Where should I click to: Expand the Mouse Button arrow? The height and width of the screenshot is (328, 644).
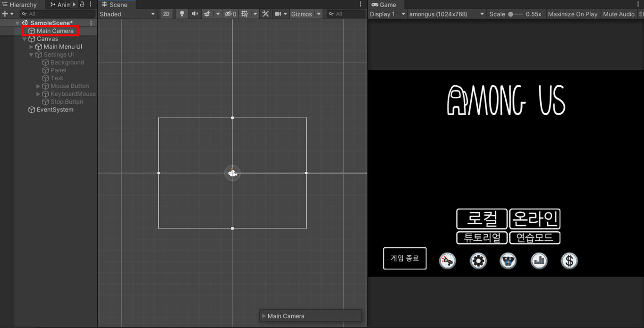(39, 86)
